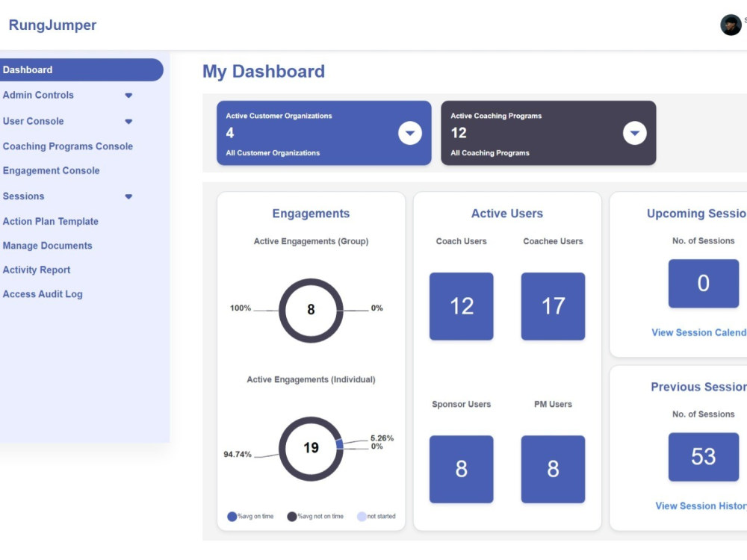Click the 94.74% chart label
The height and width of the screenshot is (560, 747).
pos(238,454)
